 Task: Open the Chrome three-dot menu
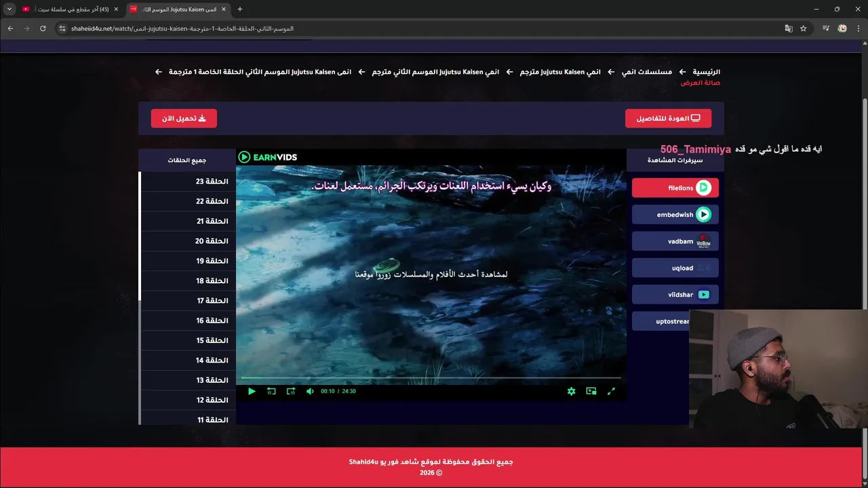tap(858, 28)
